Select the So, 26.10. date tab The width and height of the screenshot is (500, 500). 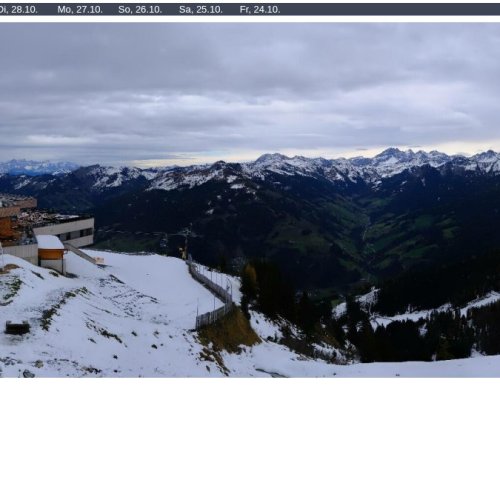[140, 10]
